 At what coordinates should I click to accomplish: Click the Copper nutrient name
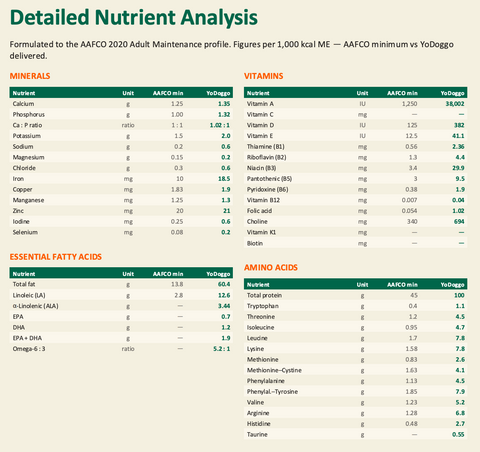[x=22, y=189]
